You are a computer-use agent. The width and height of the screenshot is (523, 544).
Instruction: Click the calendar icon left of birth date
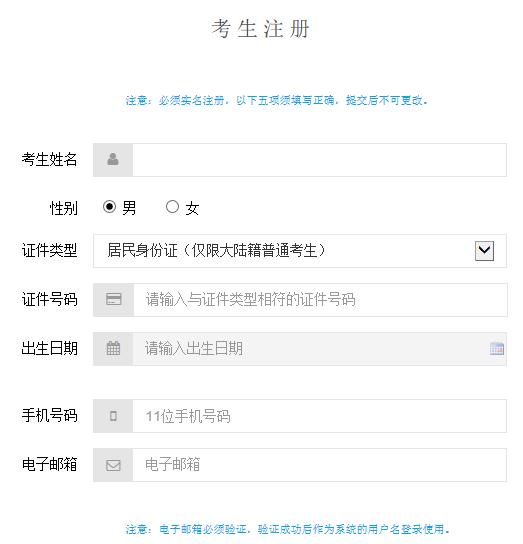tap(113, 348)
